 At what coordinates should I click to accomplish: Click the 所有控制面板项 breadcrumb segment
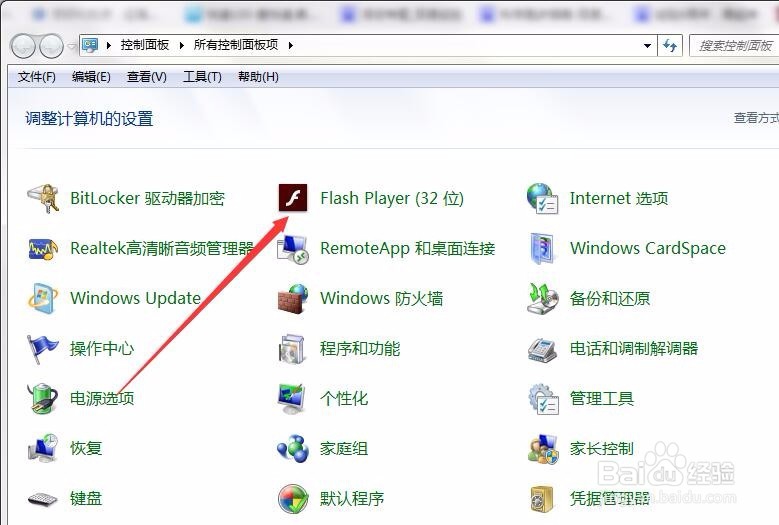(x=236, y=45)
